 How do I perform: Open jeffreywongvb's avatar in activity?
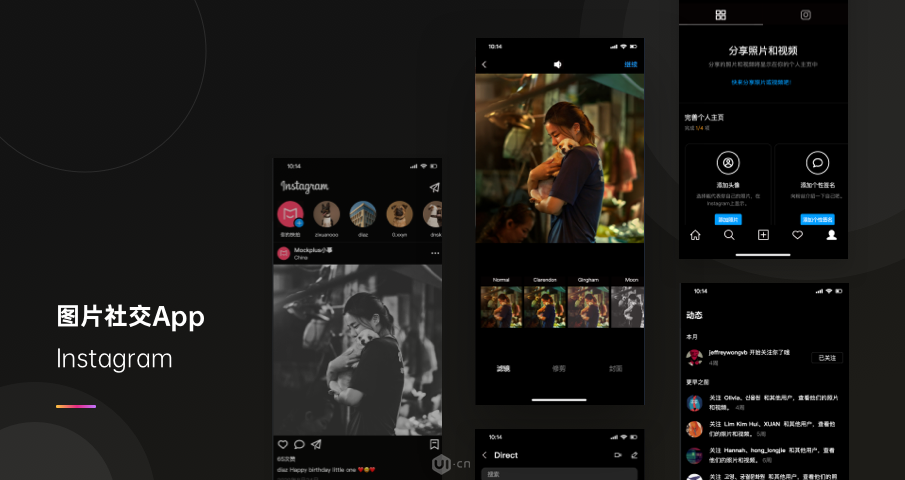click(694, 357)
